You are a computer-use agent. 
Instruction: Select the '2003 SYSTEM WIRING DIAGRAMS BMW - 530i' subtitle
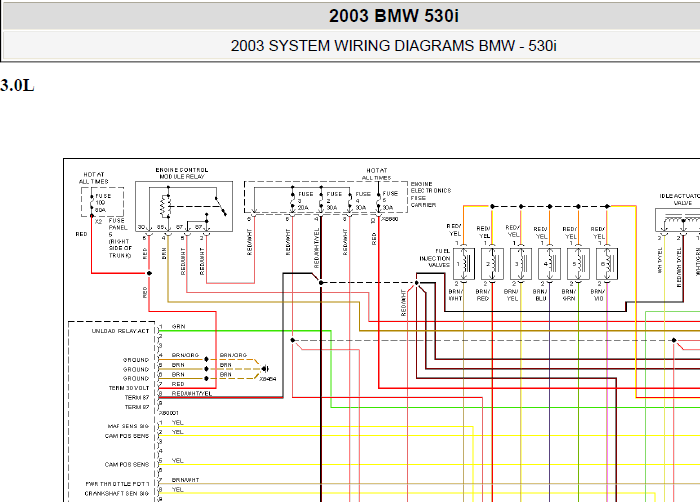tap(393, 46)
